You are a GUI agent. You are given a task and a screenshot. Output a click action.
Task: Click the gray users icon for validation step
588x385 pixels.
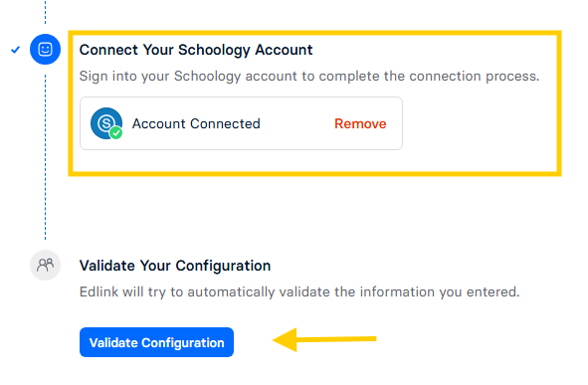[45, 265]
